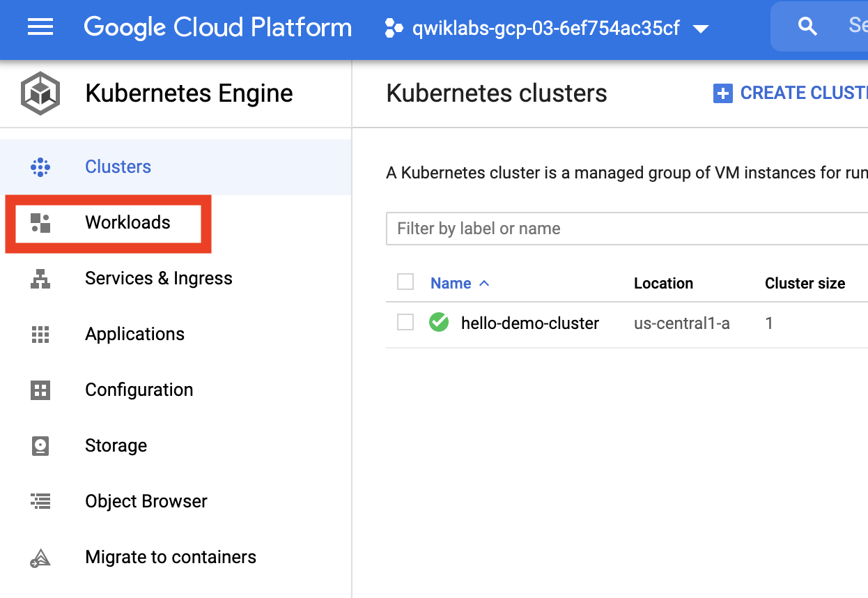Click the Location column header
Image resolution: width=868 pixels, height=598 pixels.
pyautogui.click(x=663, y=284)
